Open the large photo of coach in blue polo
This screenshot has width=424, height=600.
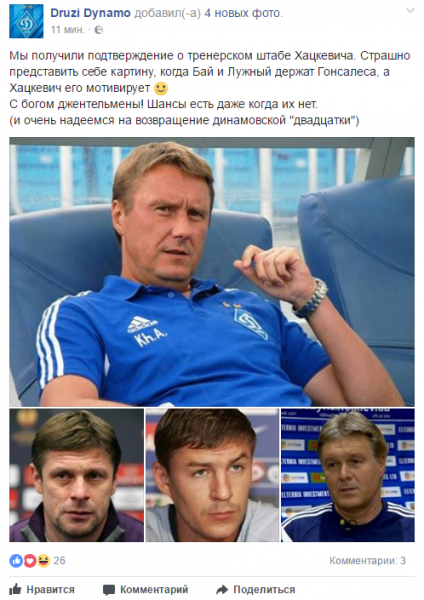pos(212,272)
